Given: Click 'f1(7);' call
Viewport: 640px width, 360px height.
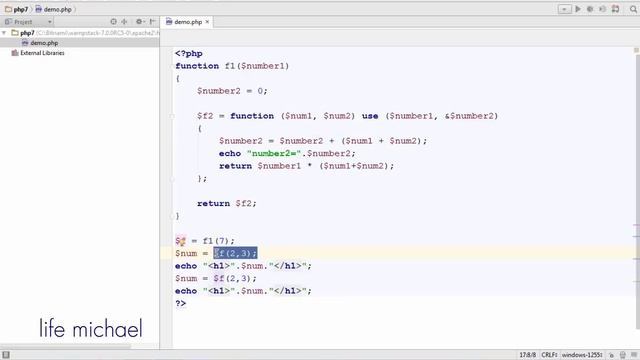Looking at the screenshot, I should point(218,241).
